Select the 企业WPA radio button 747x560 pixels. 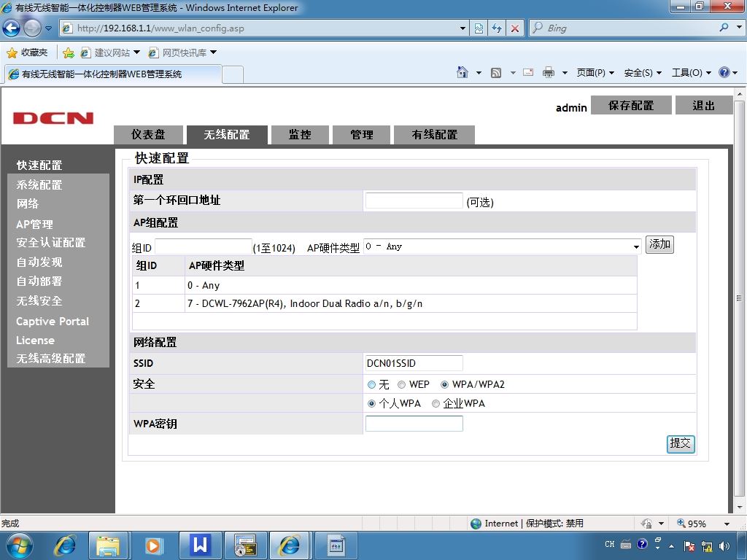(436, 403)
